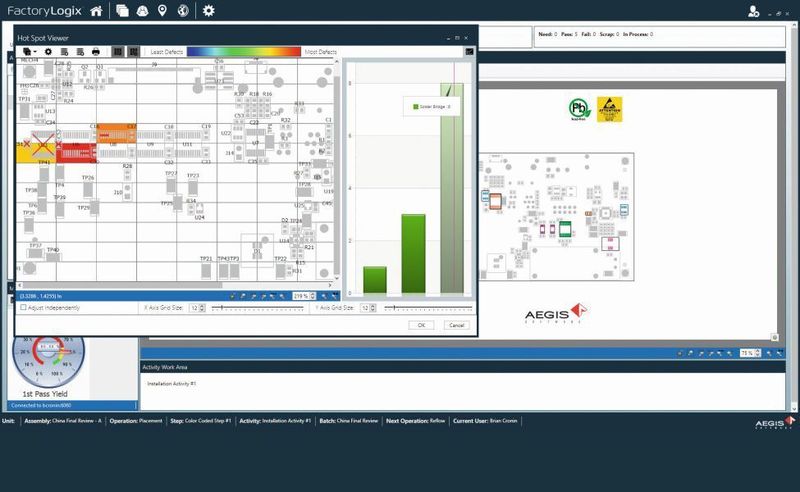This screenshot has height=492, width=800.
Task: Click the 75 % zoom field in main window
Action: tap(749, 353)
